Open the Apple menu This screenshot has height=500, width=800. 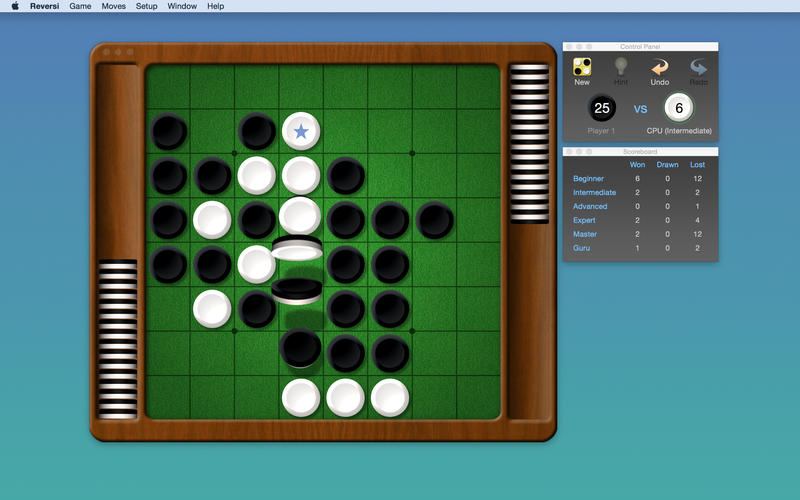point(14,6)
